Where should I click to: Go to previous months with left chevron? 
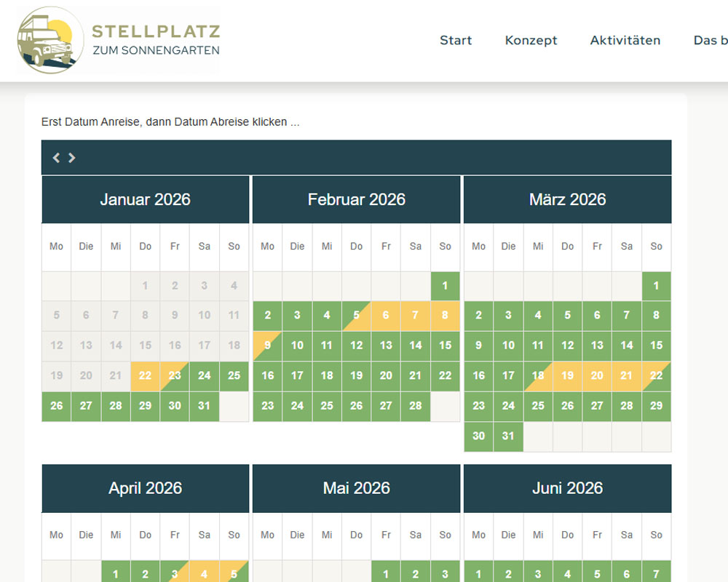(56, 157)
